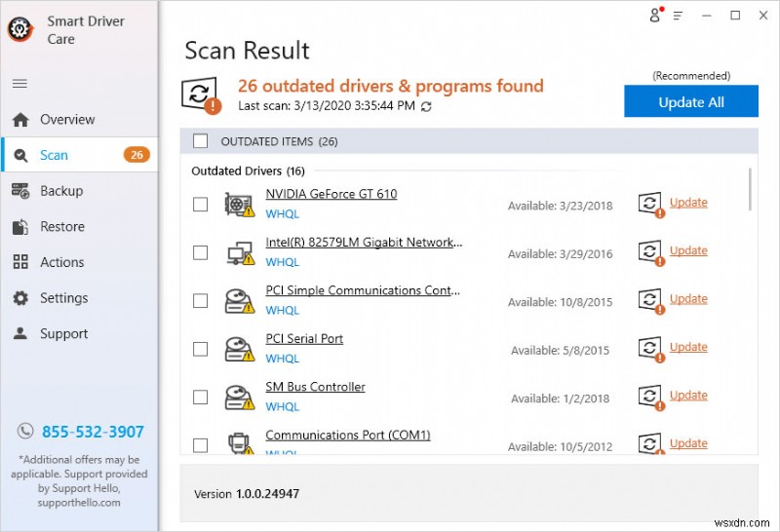Open the Actions section
This screenshot has width=780, height=532.
click(61, 262)
